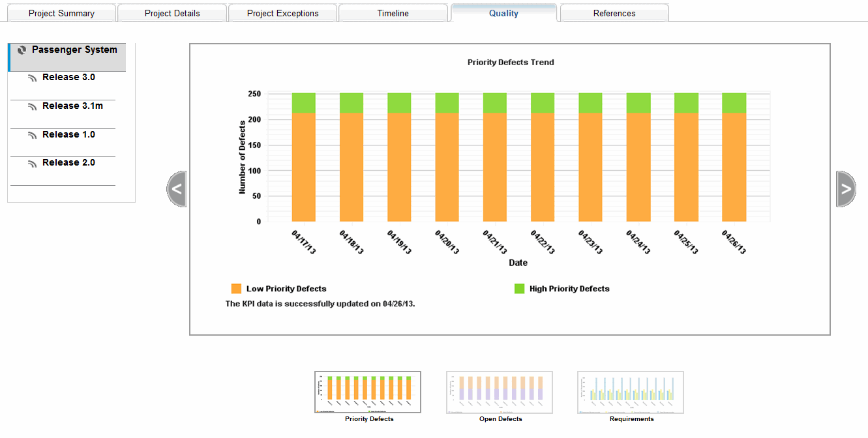Screen dimensions: 868x438
Task: Show the Open Defects chart thumbnail
Action: tap(500, 392)
